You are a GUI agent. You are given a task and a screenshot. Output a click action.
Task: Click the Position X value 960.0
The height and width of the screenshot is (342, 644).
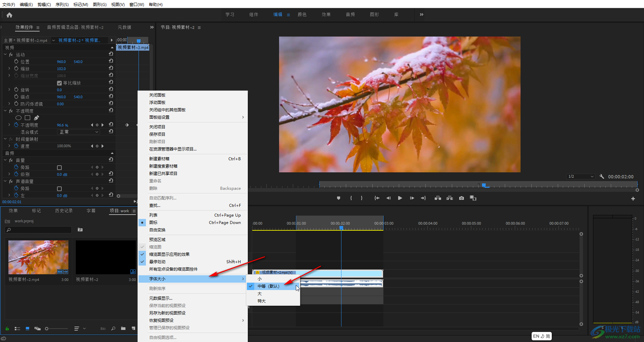[x=61, y=62]
